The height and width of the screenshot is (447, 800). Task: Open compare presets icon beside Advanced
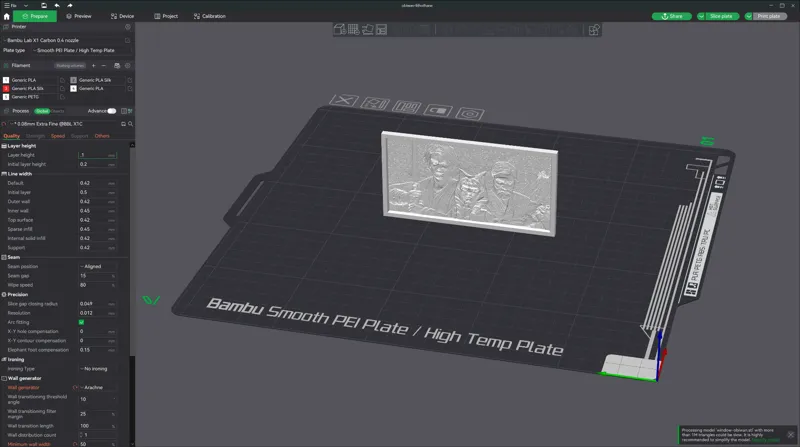click(124, 111)
